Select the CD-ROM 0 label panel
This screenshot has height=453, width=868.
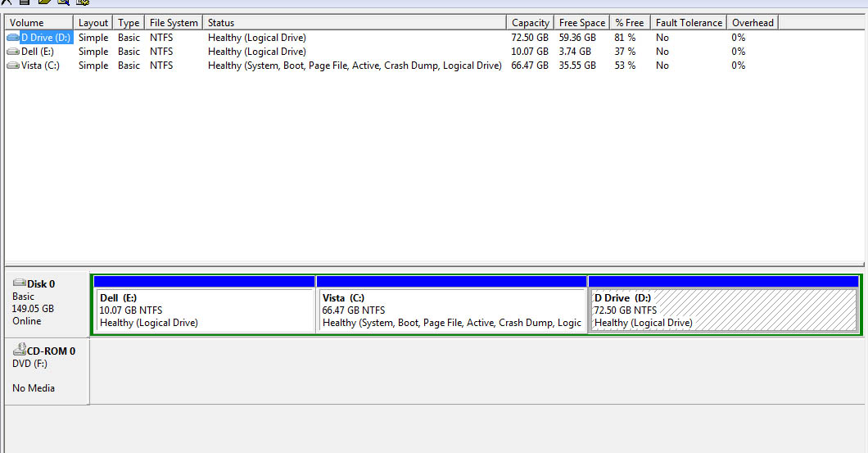47,371
